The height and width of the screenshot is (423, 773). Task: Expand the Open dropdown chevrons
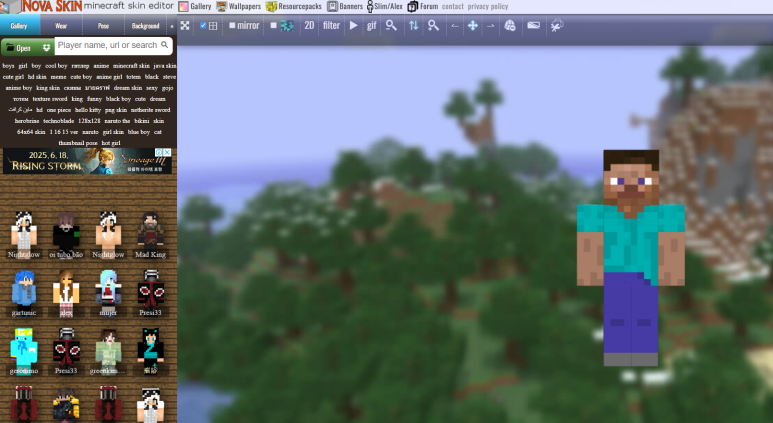(47, 48)
